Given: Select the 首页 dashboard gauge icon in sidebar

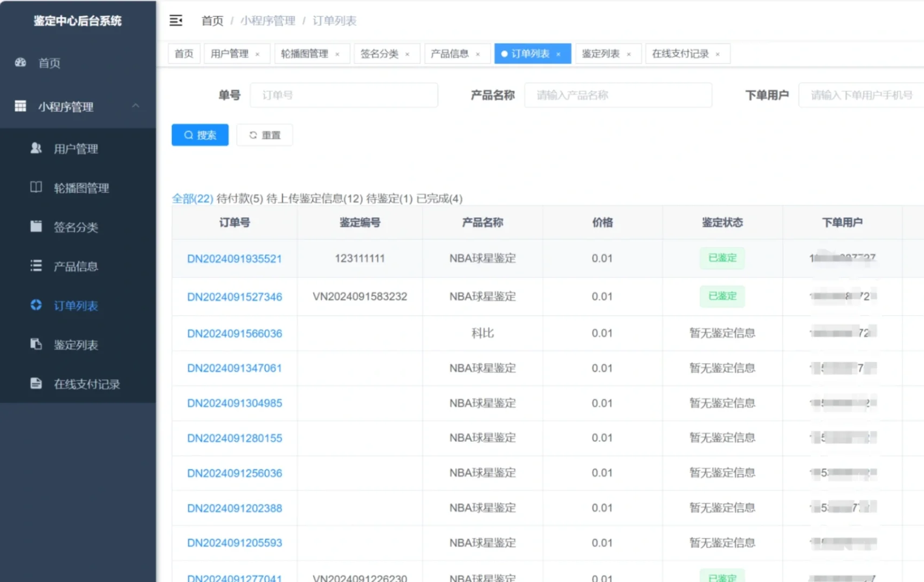Looking at the screenshot, I should pyautogui.click(x=20, y=63).
